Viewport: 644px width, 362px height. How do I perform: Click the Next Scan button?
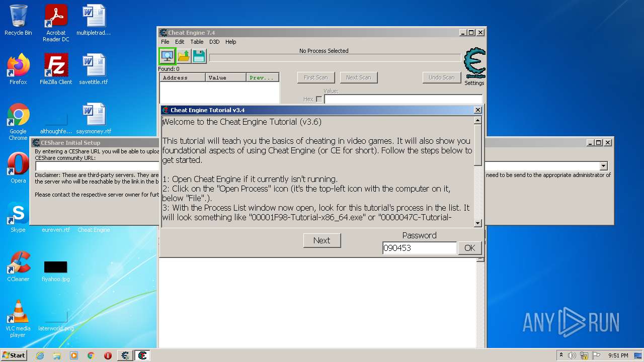[x=359, y=77]
